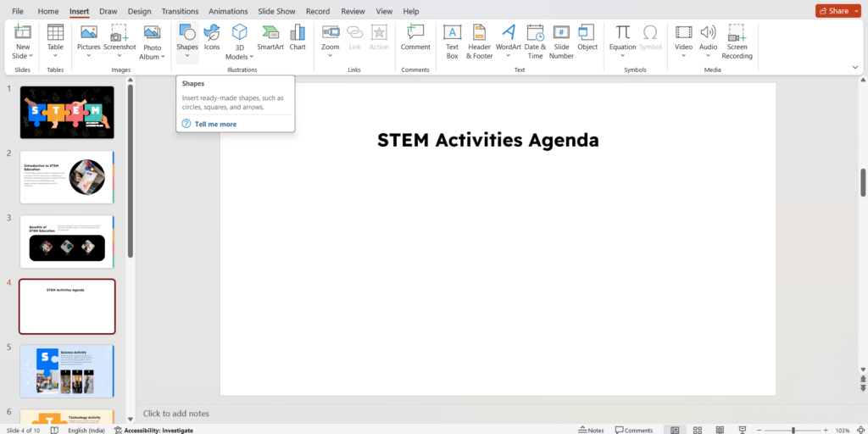The width and height of the screenshot is (868, 434).
Task: Switch to Slide Sorter view
Action: pos(698,430)
